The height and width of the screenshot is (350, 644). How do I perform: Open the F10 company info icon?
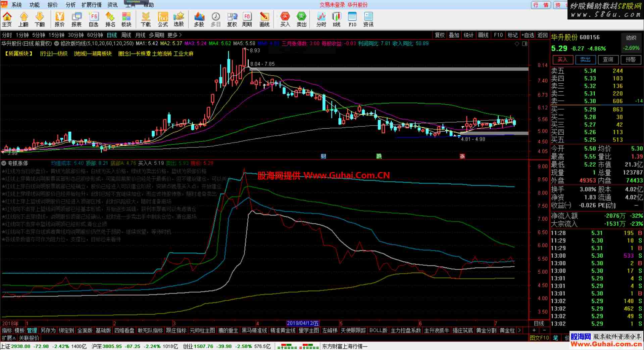(352, 19)
